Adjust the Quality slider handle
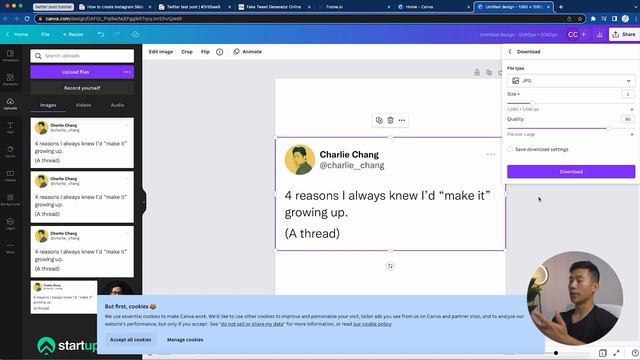Viewport: 640px width, 360px height. pyautogui.click(x=609, y=129)
